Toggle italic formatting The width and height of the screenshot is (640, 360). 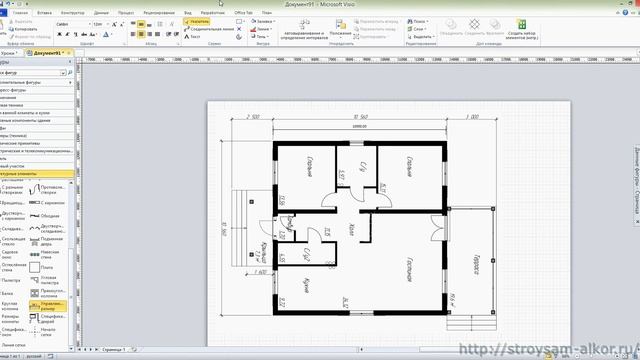point(67,35)
